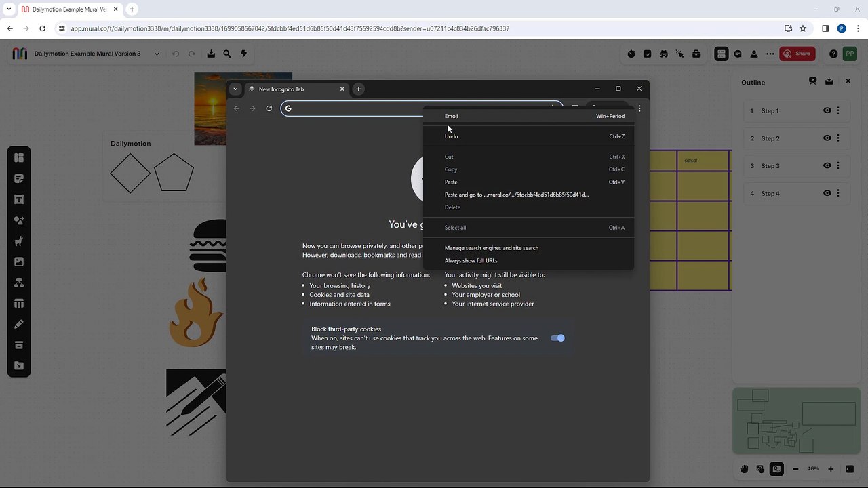Viewport: 868px width, 488px height.
Task: Toggle the block third-party cookies switch
Action: coord(557,338)
